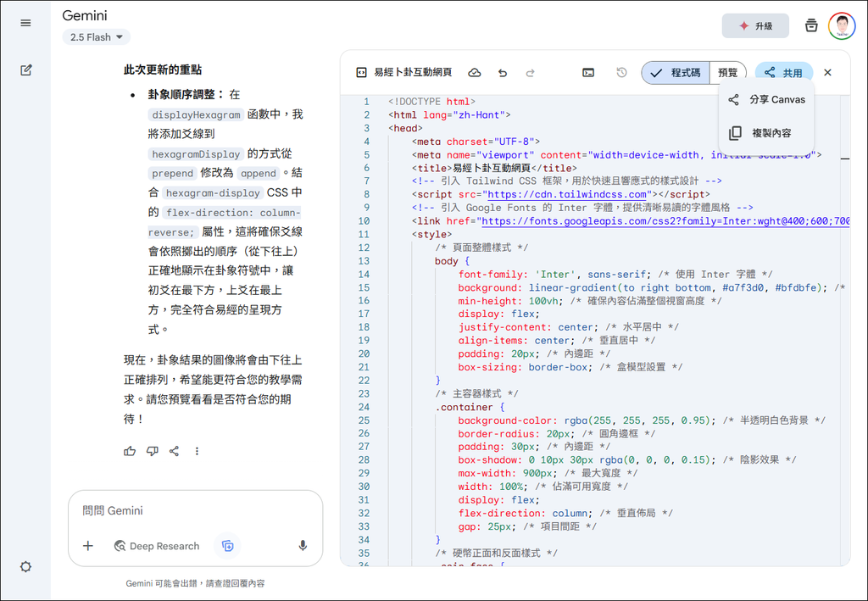Open the fonts.googleapis.com link in the code
Viewport: 868px width, 601px height.
(665, 220)
